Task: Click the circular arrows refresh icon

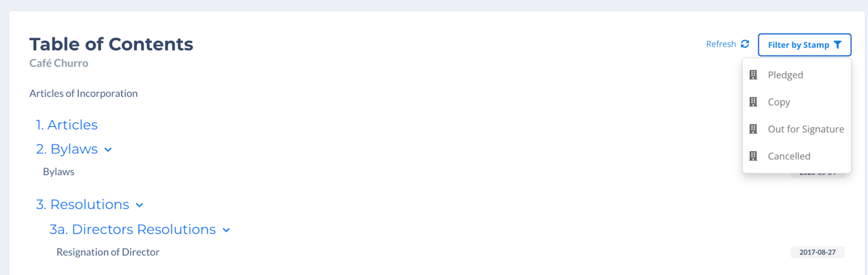Action: pos(745,44)
